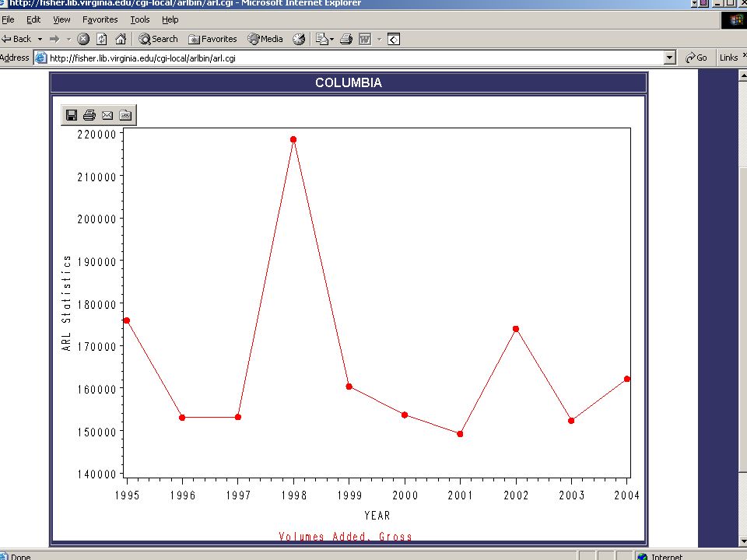The image size is (747, 560).
Task: Go to the Home page icon
Action: coord(121,39)
